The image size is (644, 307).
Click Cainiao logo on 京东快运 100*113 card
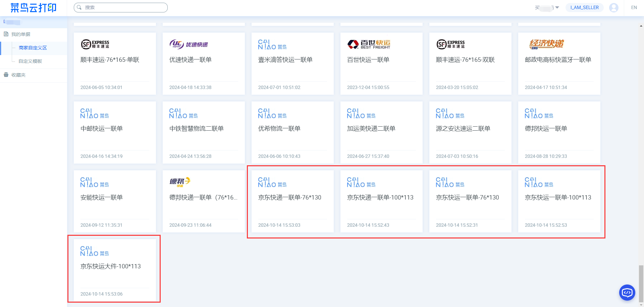click(x=539, y=182)
